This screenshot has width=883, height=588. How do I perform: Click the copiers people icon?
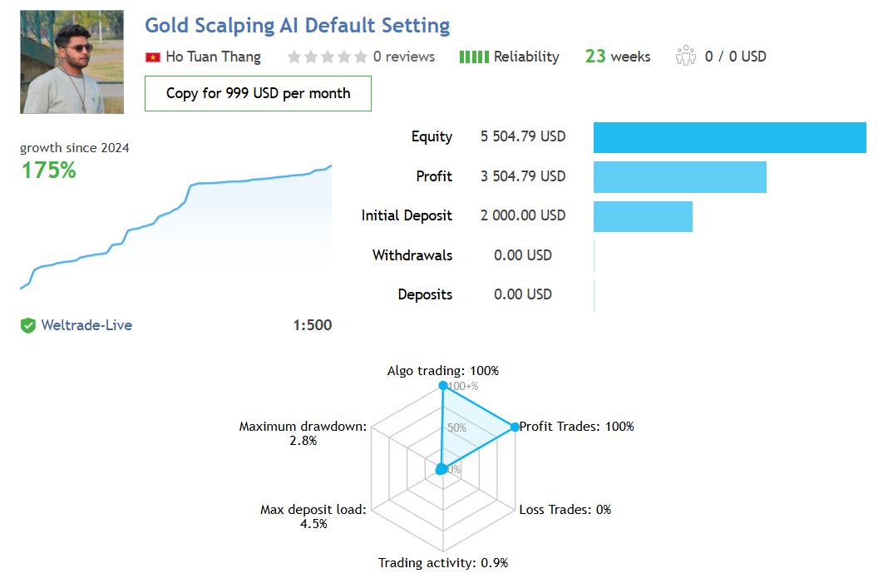click(x=685, y=57)
